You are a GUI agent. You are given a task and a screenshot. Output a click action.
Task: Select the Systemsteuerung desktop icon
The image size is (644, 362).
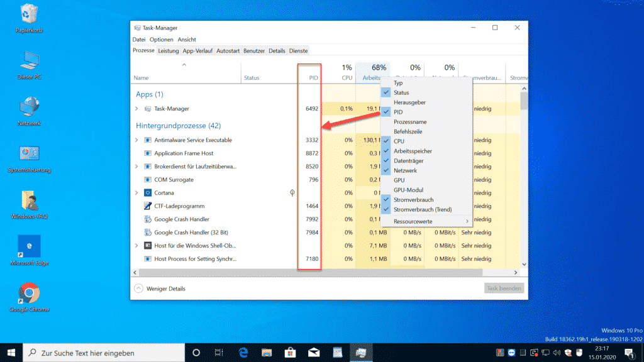click(x=29, y=158)
